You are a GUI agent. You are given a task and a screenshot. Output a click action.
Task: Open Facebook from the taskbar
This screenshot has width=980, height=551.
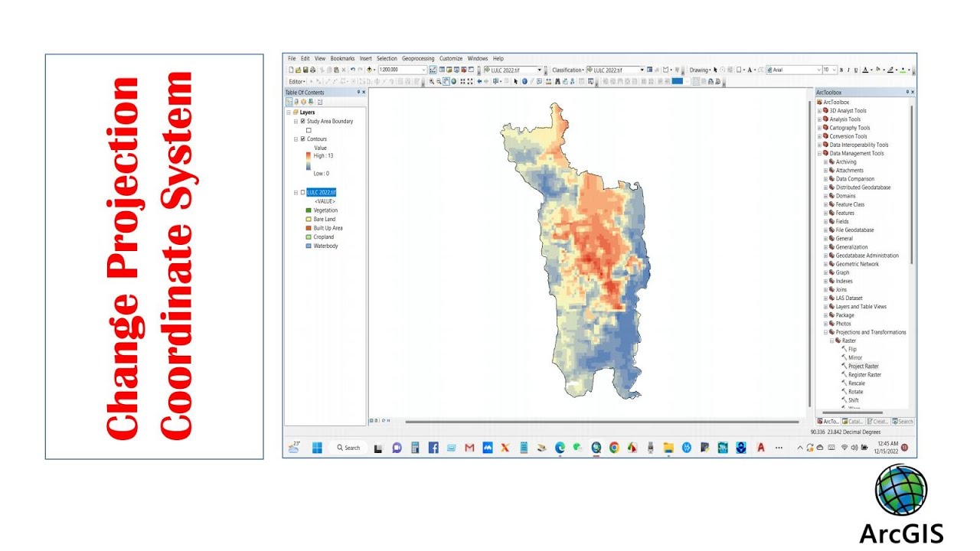pos(433,448)
